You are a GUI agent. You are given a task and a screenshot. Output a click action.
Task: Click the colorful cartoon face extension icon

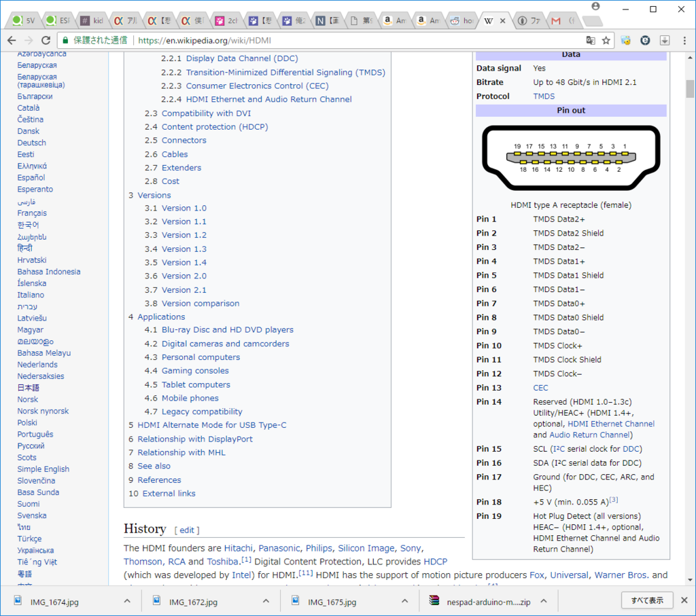point(626,40)
